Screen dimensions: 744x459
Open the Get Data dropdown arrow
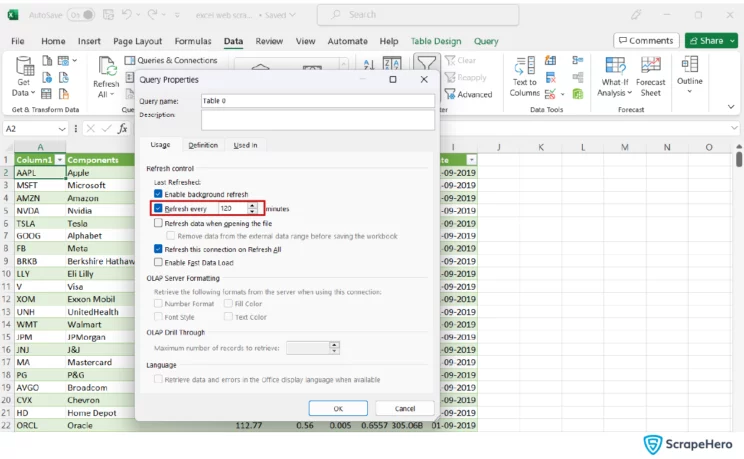point(32,93)
